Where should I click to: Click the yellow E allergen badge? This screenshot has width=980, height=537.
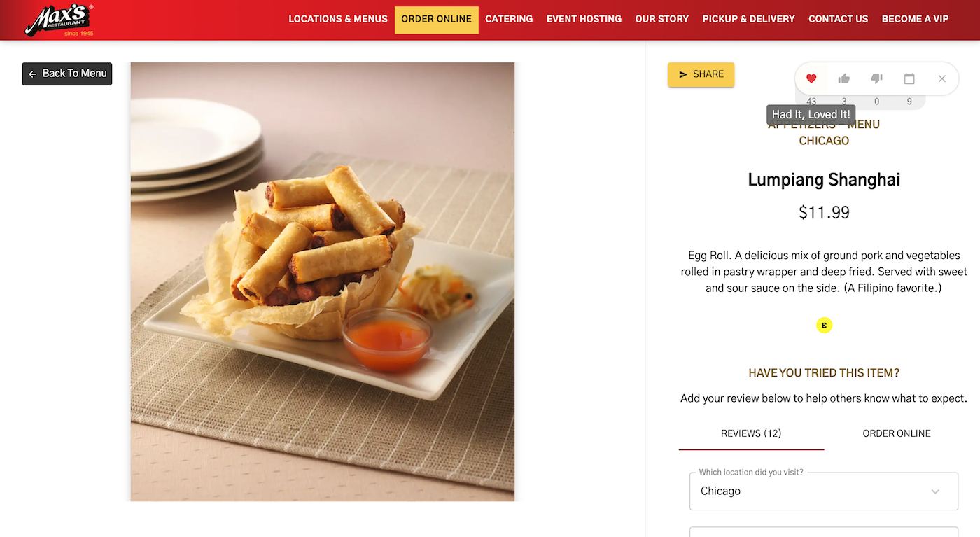pos(825,325)
